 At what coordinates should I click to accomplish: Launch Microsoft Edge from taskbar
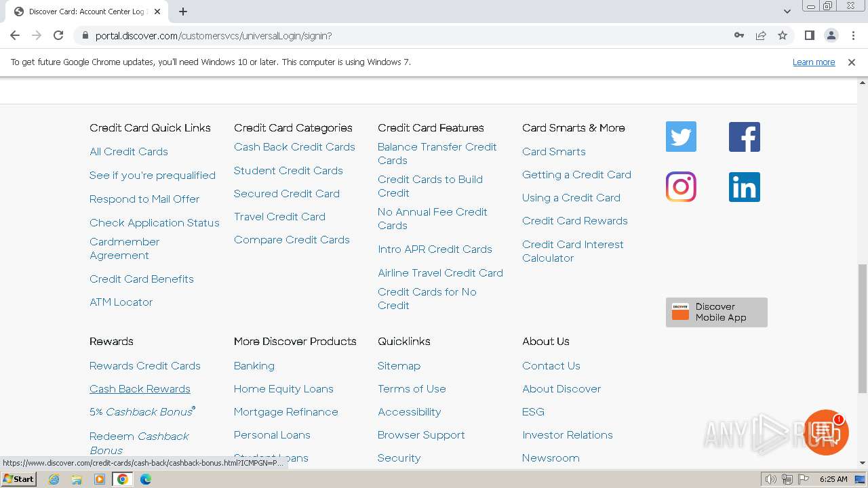point(146,479)
